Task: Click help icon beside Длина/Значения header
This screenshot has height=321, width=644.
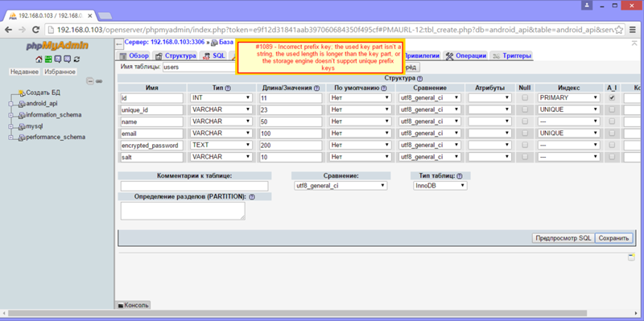Action: (316, 88)
